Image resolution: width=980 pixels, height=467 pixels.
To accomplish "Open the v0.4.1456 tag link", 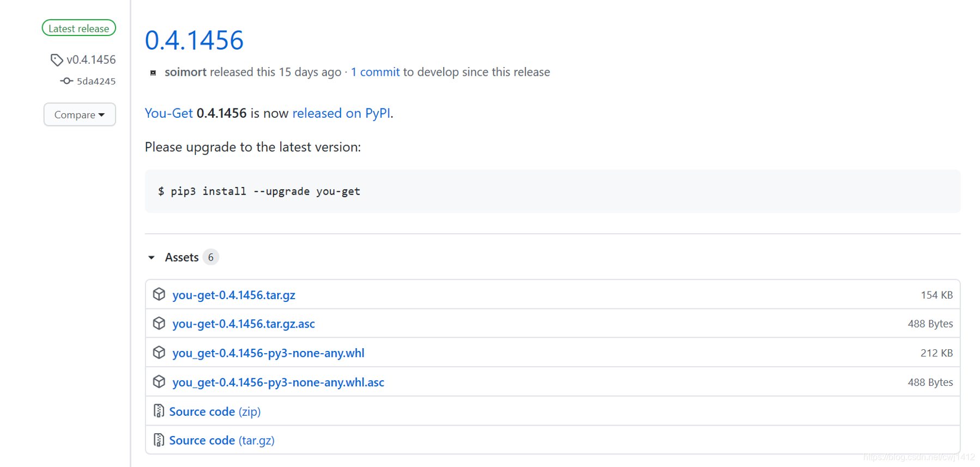I will point(91,59).
